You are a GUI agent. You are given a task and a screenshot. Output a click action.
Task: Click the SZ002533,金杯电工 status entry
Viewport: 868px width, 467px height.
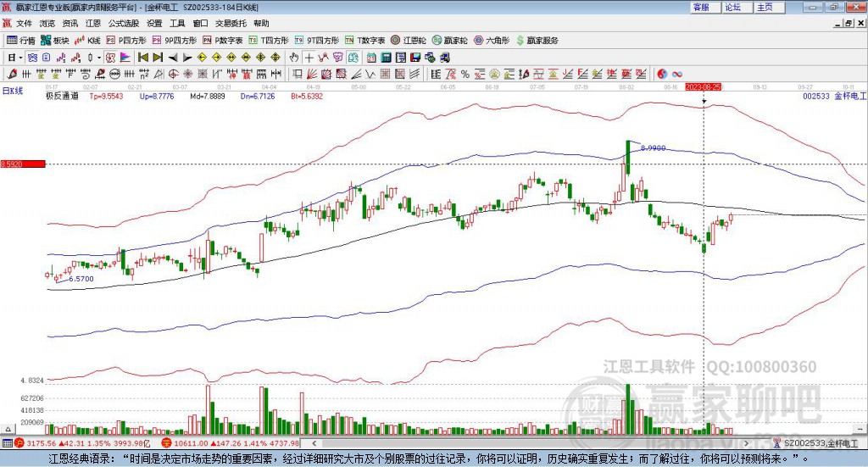tap(816, 443)
